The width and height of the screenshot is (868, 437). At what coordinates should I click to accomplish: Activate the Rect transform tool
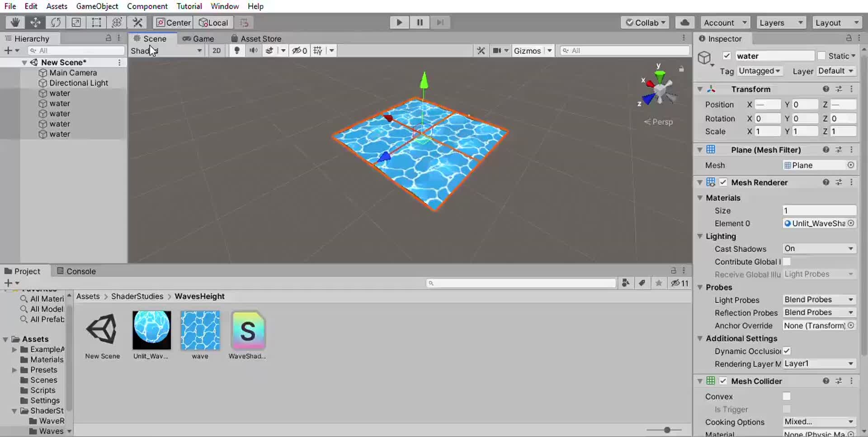click(96, 22)
